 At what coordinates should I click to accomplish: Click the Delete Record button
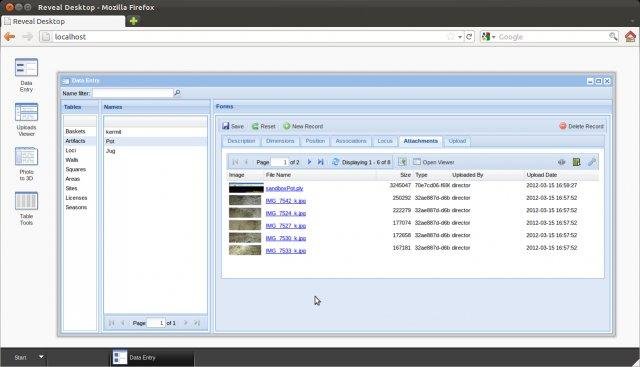pos(581,126)
